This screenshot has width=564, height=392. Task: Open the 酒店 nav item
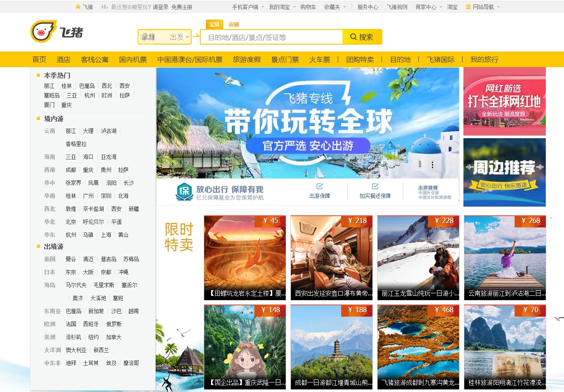[63, 60]
